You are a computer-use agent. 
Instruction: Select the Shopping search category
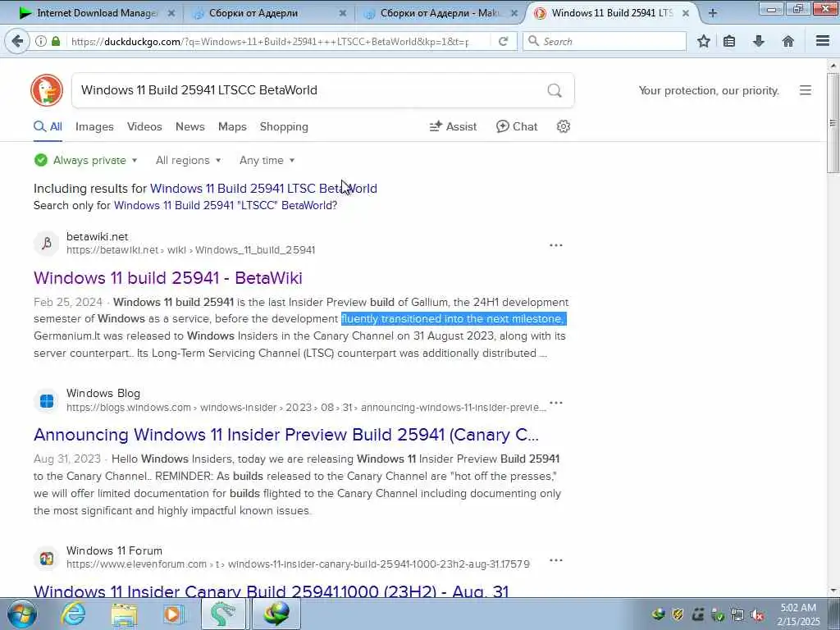coord(284,127)
